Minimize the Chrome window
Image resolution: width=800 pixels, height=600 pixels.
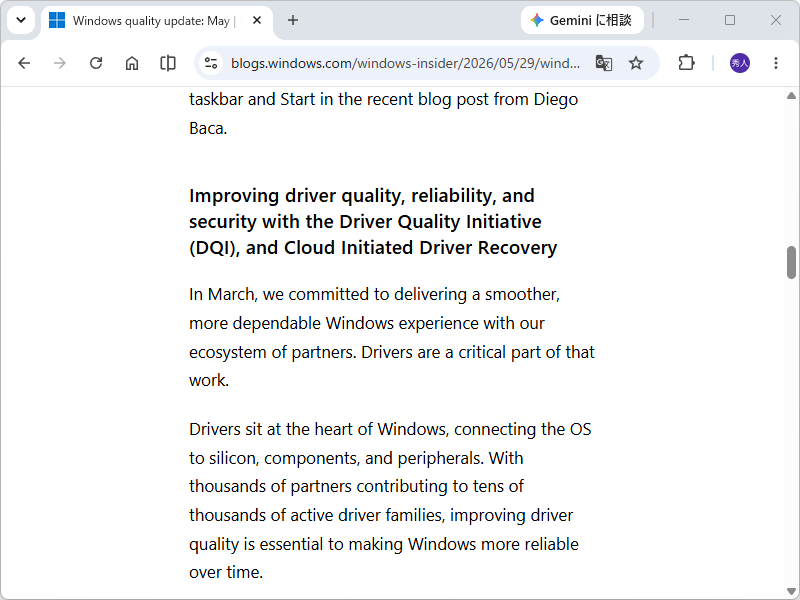[684, 20]
